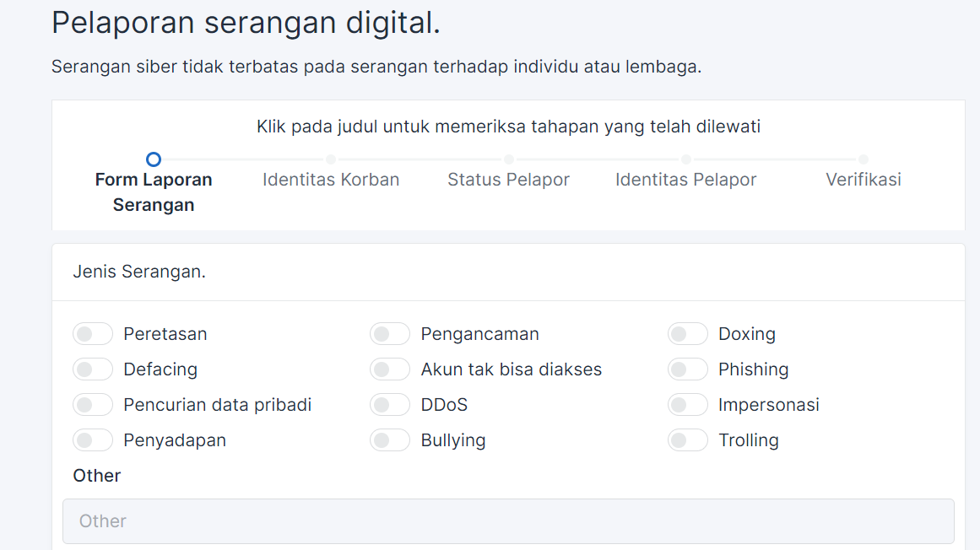Toggle Pengancaman attack type
This screenshot has height=550, width=980.
tap(390, 334)
